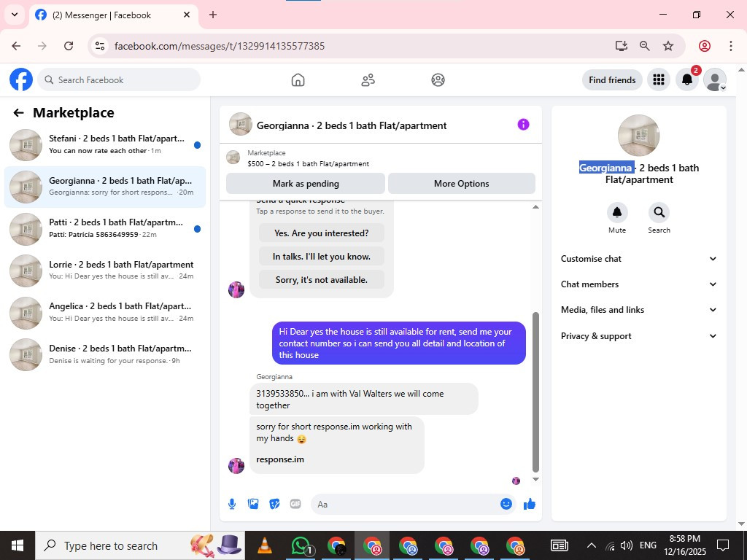This screenshot has height=560, width=747.
Task: Open Patti conversation
Action: 105,228
